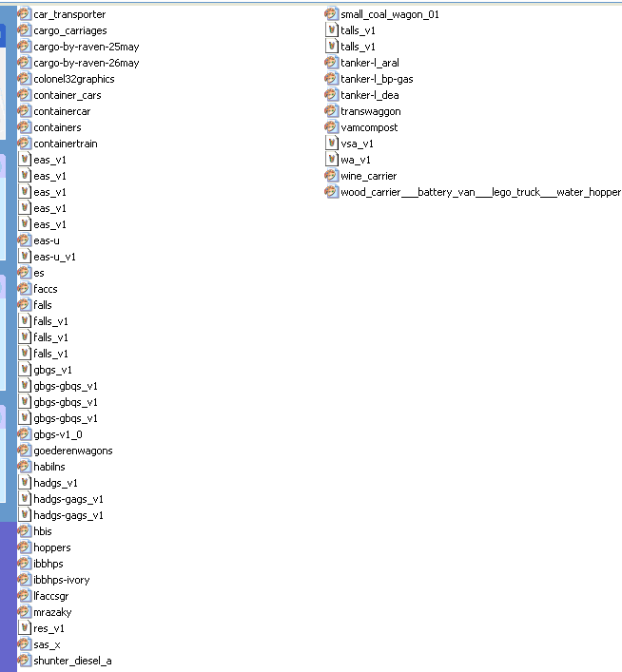Click the file name 'transwaggon'

click(x=371, y=111)
